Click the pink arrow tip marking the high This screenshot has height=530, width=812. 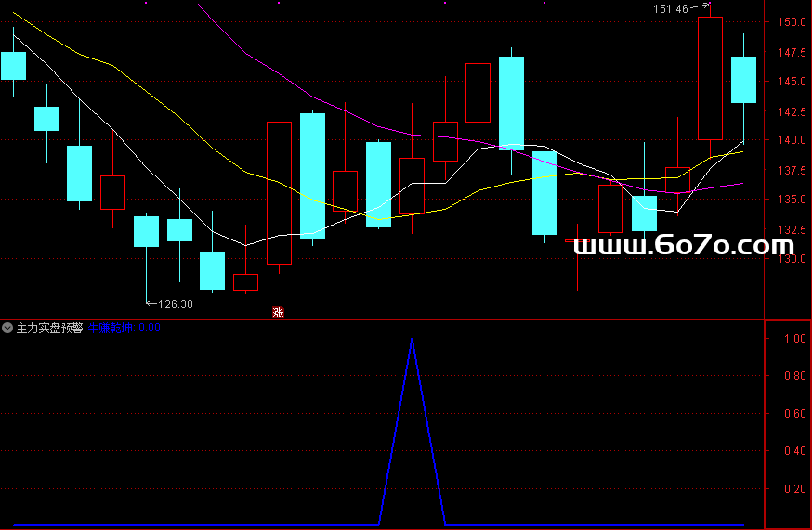708,6
